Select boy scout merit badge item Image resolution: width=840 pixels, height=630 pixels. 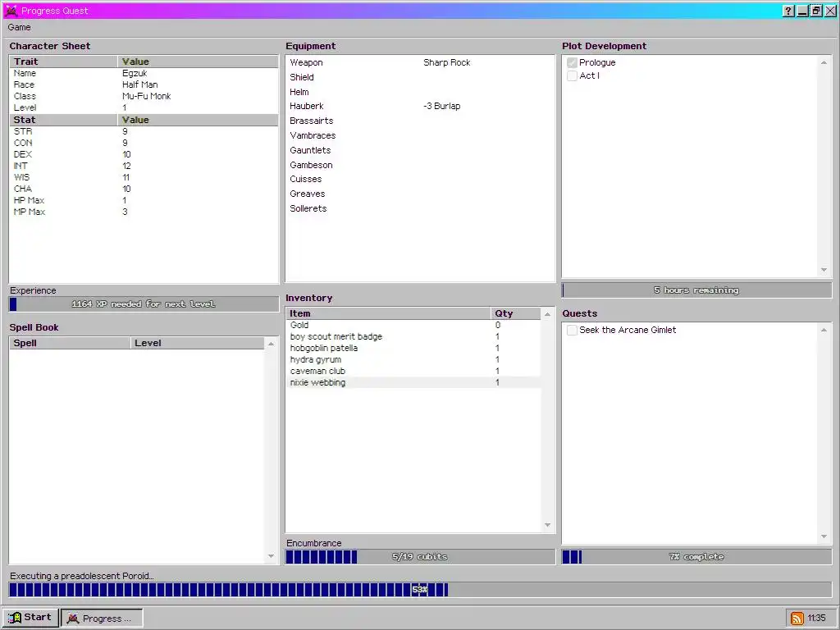(413, 336)
